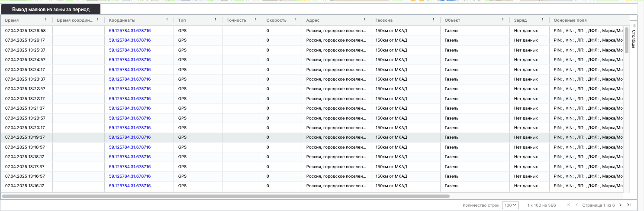Open coordinates link in 13:18:17 row
This screenshot has height=211, width=644.
pos(130,156)
